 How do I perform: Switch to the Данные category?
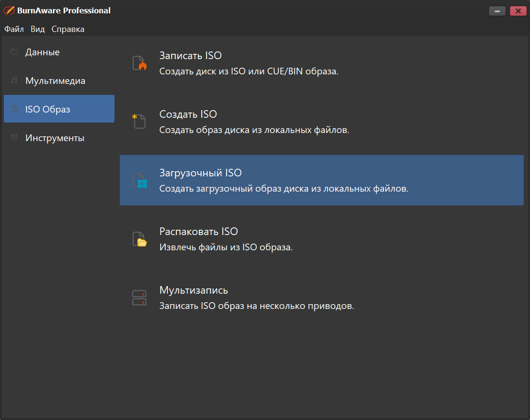(59, 52)
